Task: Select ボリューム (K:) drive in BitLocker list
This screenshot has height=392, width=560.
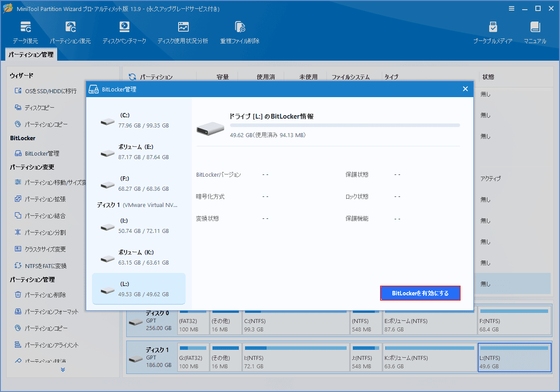Action: [139, 258]
